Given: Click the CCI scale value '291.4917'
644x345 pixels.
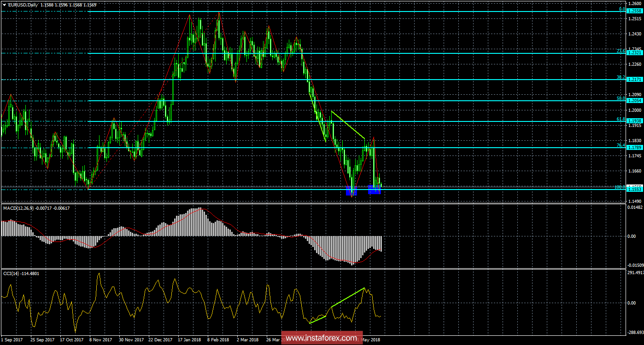Looking at the screenshot, I should tap(635, 273).
